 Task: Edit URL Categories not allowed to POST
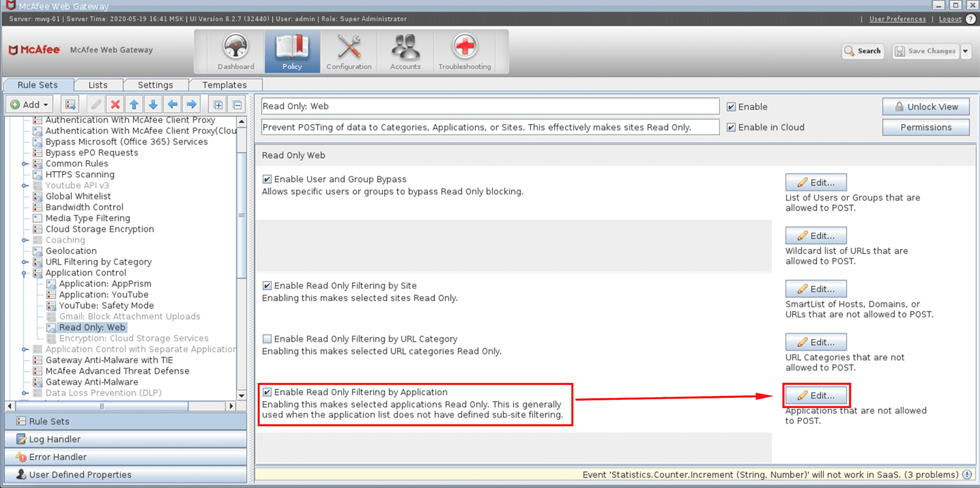(816, 342)
